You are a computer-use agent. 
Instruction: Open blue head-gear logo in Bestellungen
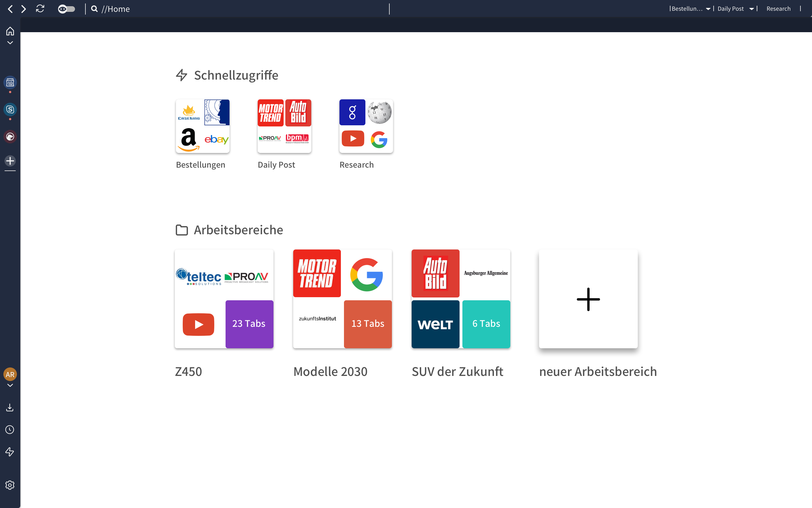pyautogui.click(x=217, y=113)
